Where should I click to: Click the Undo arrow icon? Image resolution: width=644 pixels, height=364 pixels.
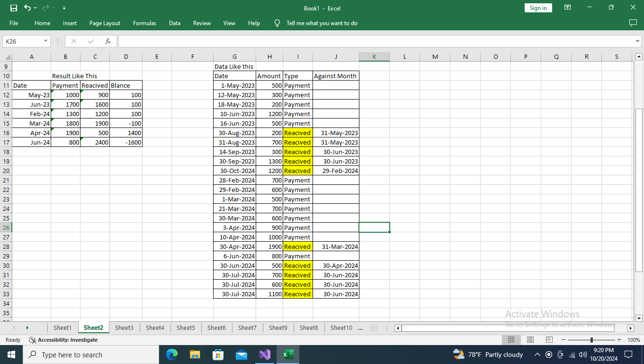pyautogui.click(x=27, y=8)
